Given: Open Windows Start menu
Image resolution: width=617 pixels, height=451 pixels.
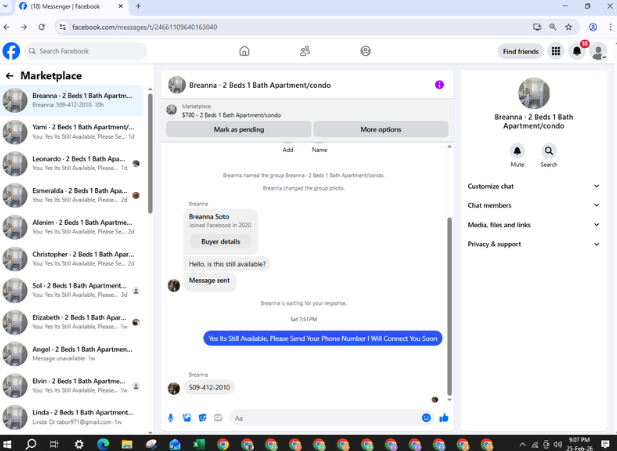Looking at the screenshot, I should pyautogui.click(x=7, y=444).
